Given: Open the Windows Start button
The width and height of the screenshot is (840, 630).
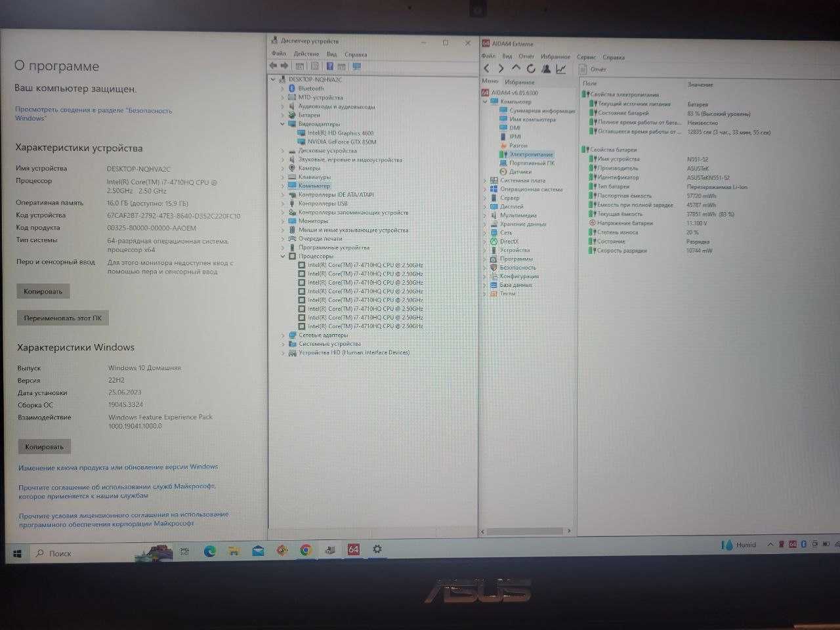Looking at the screenshot, I should 17,554.
